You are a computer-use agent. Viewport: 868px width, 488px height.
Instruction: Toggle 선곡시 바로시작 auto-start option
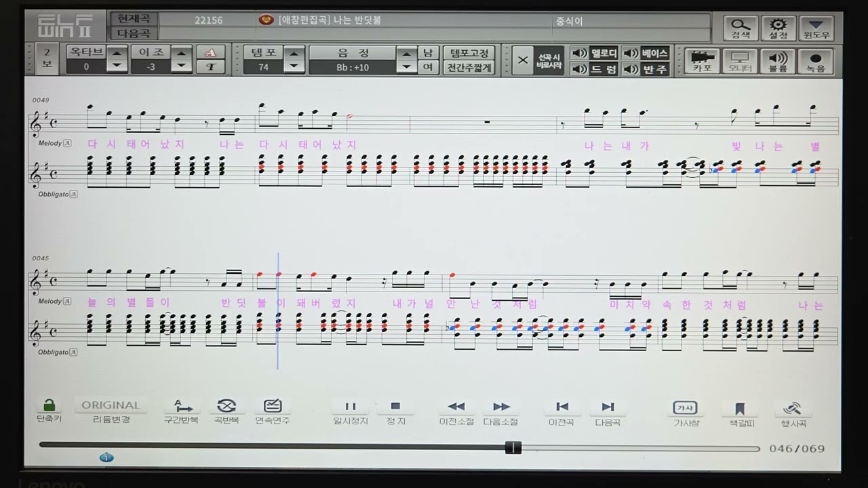pos(538,60)
